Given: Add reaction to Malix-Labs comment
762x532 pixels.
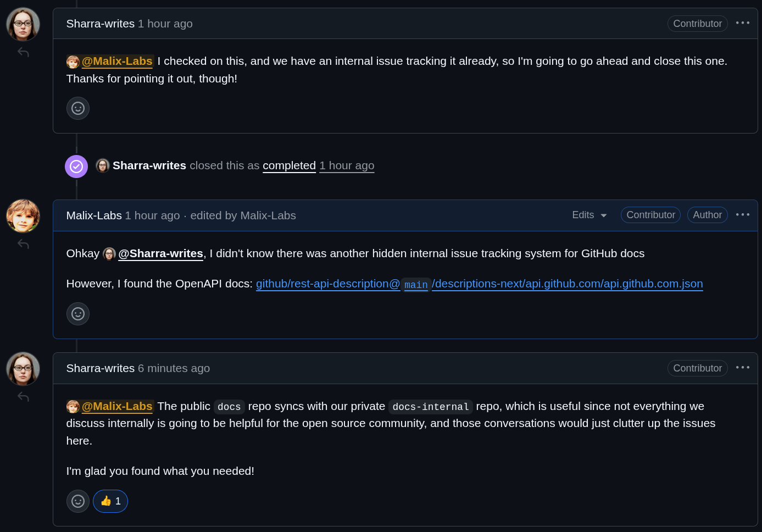Looking at the screenshot, I should (x=78, y=314).
